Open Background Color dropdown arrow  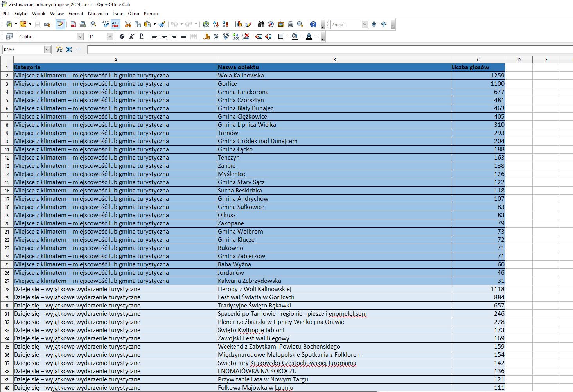pos(302,36)
